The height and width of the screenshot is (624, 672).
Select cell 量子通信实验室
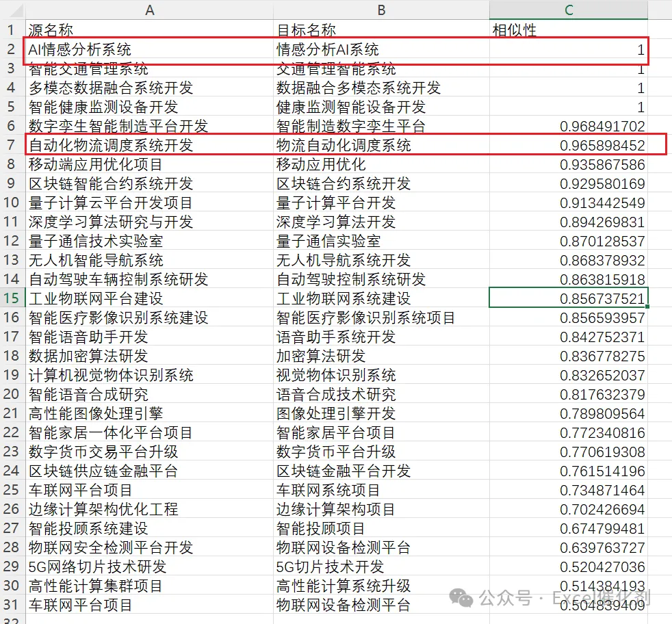[x=381, y=241]
